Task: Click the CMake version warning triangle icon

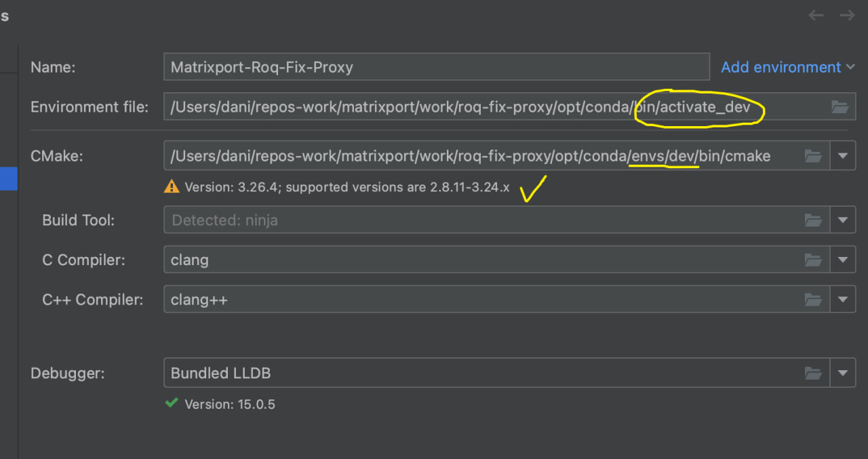Action: (x=172, y=186)
